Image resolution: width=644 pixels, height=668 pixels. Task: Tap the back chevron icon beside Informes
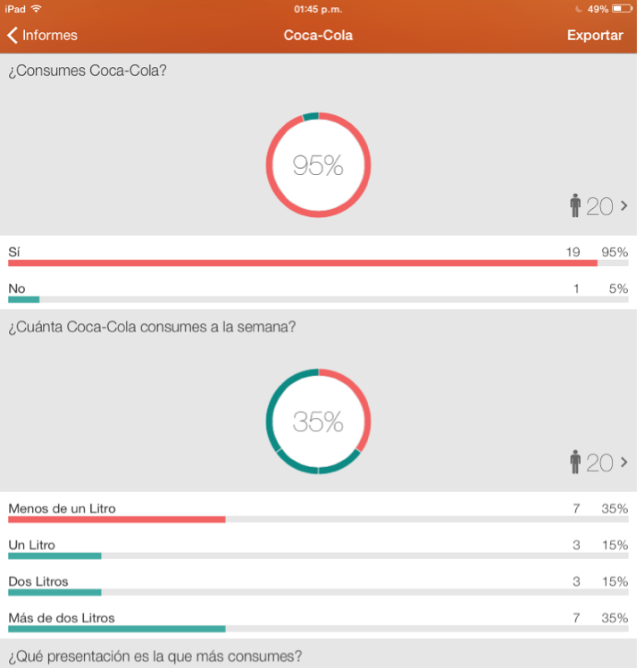click(13, 36)
